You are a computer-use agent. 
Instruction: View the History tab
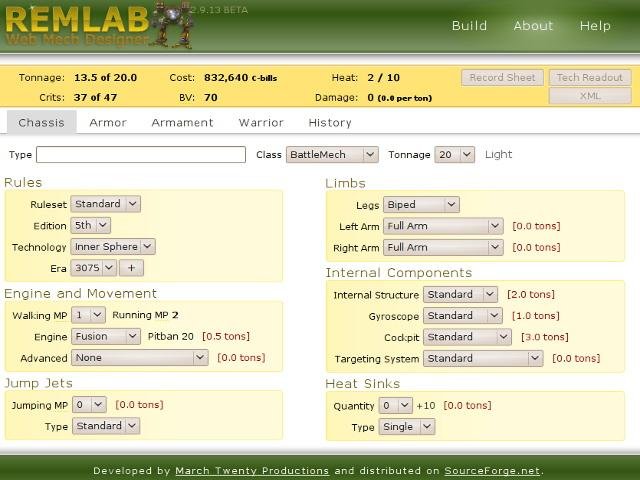(329, 123)
